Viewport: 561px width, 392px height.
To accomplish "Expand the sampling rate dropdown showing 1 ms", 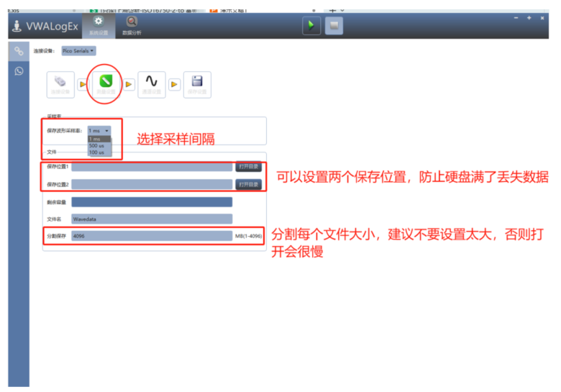I will 99,131.
